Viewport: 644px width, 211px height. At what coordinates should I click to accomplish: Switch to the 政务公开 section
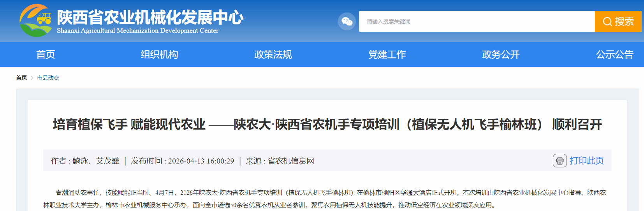point(501,55)
